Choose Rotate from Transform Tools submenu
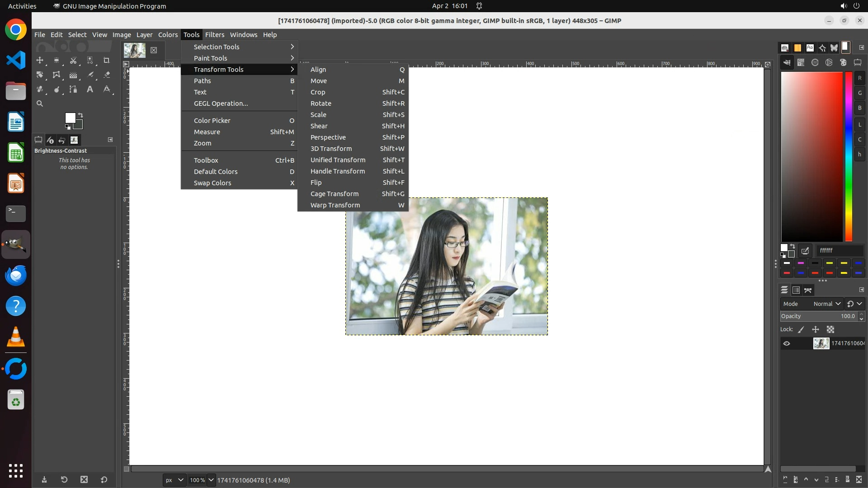This screenshot has height=488, width=868. pos(321,103)
